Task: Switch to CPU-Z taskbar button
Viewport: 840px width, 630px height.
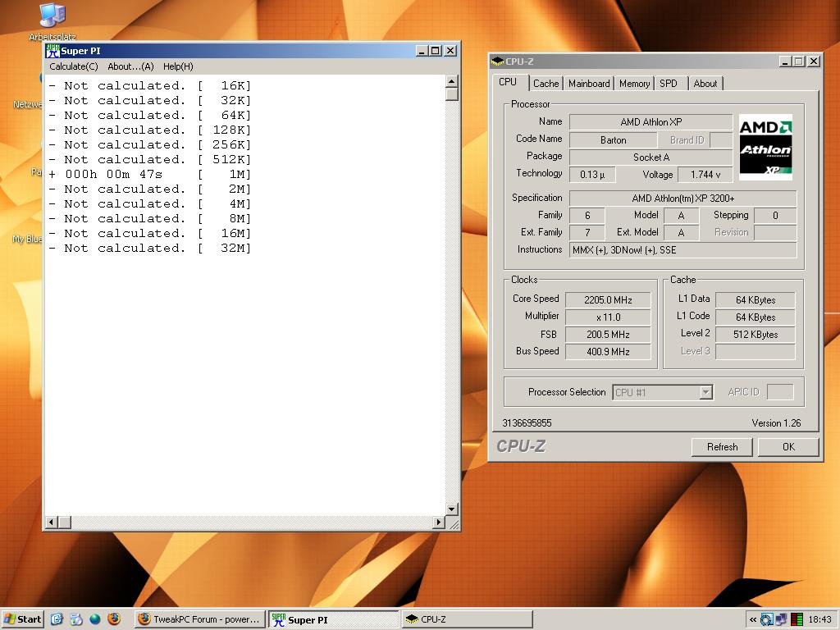Action: point(467,619)
